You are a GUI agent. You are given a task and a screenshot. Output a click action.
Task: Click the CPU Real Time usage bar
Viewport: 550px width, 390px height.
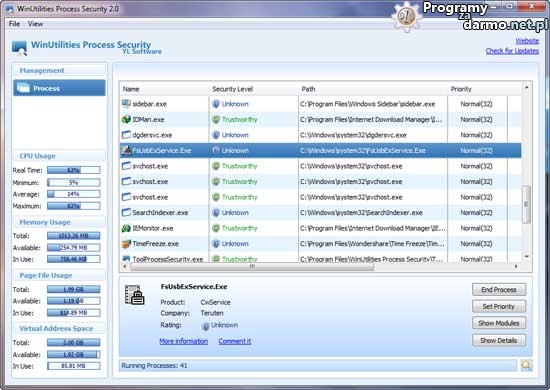click(74, 170)
